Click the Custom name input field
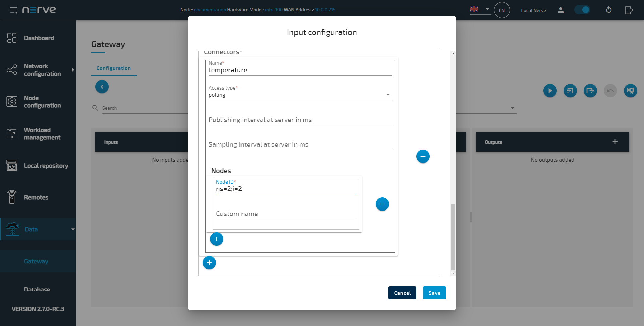Viewport: 644px width, 326px height. pyautogui.click(x=285, y=214)
